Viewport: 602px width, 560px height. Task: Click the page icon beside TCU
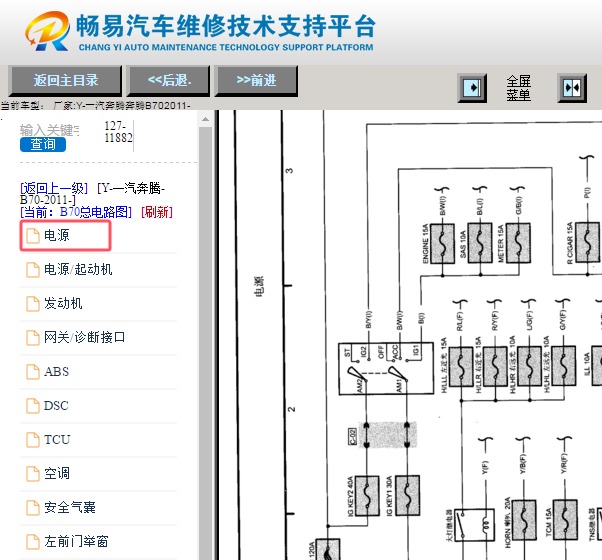[33, 440]
